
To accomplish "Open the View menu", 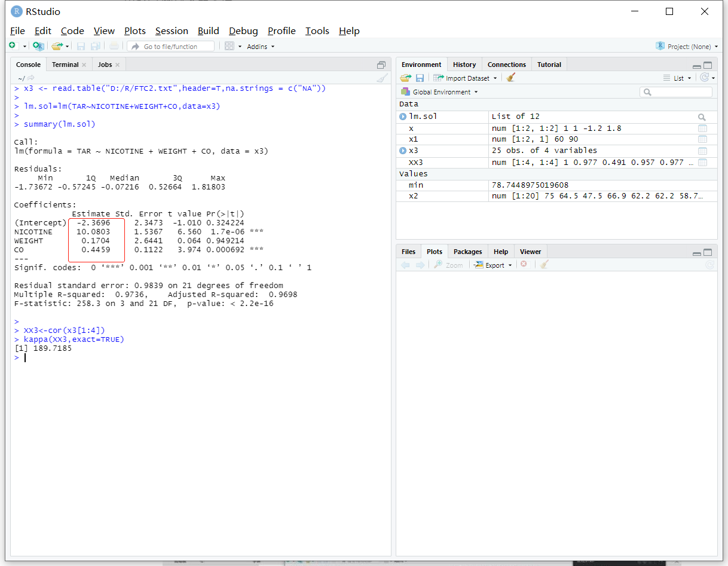I will [104, 30].
